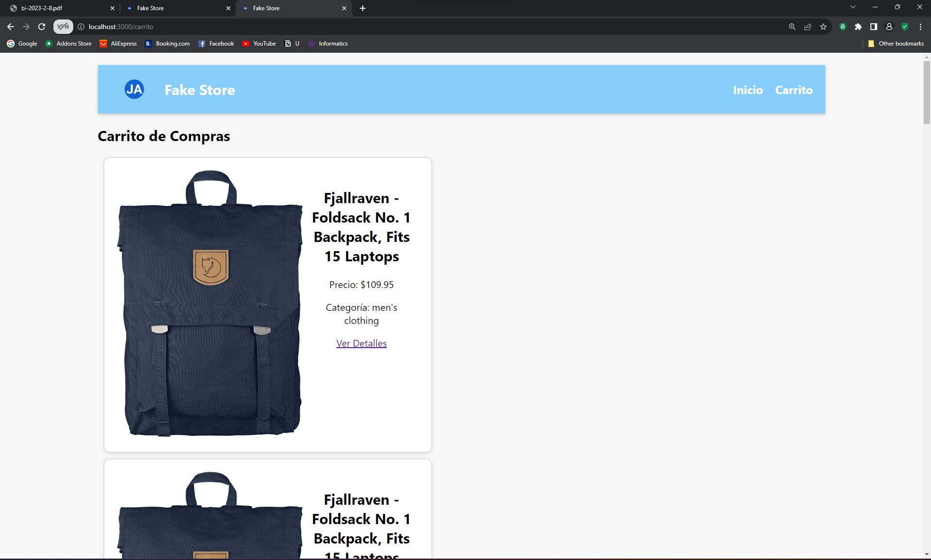Bookmark this page with the star icon
Viewport: 931px width, 560px height.
(x=823, y=27)
